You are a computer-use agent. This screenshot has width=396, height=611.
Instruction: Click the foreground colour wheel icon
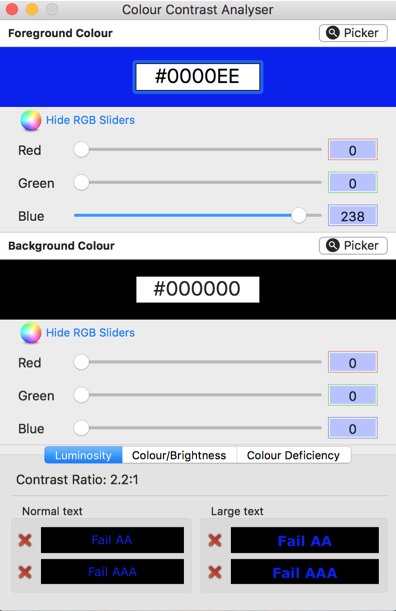(x=31, y=120)
